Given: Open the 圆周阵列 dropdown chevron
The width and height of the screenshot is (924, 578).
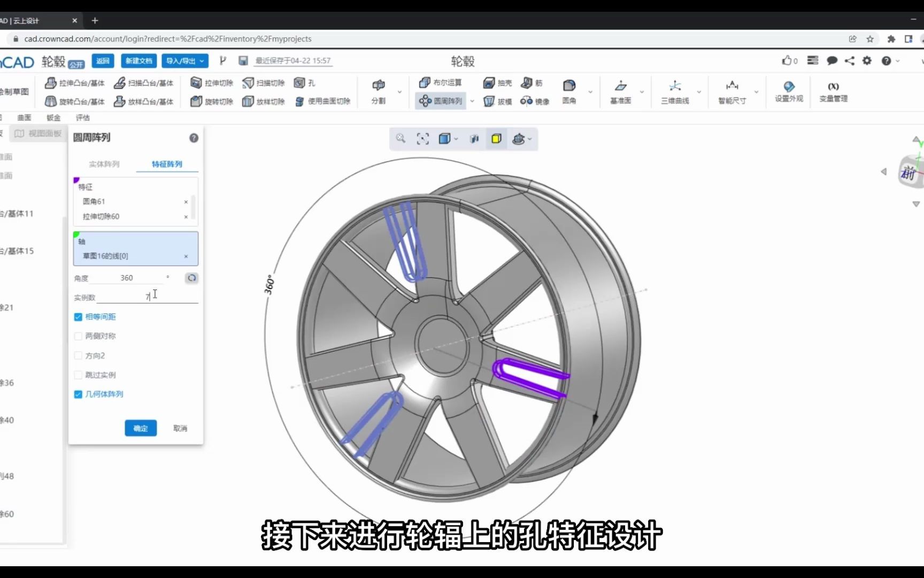Looking at the screenshot, I should click(472, 101).
